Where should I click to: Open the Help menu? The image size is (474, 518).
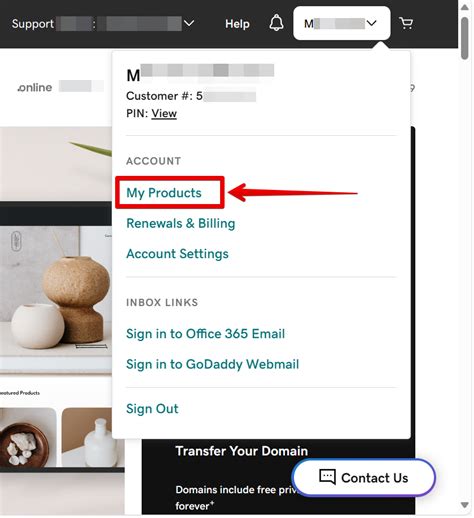click(237, 24)
